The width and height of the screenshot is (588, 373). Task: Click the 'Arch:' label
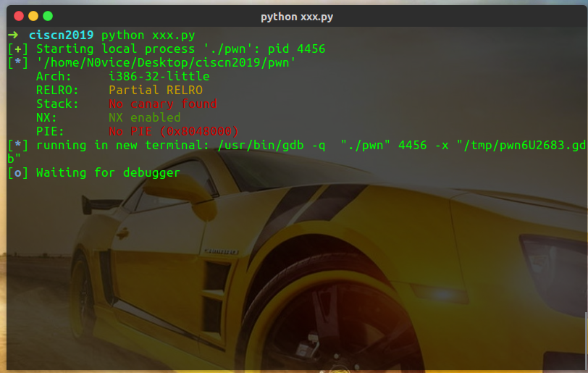pyautogui.click(x=54, y=76)
